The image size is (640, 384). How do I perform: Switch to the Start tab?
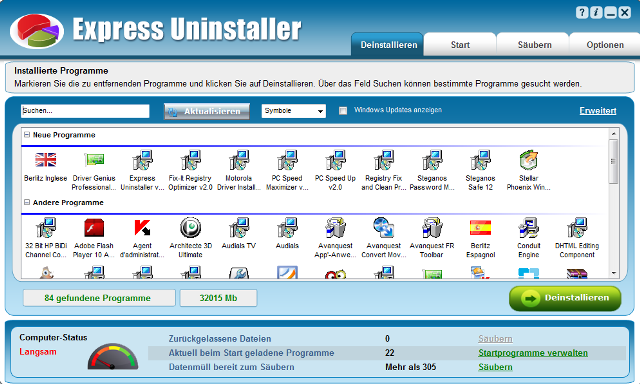point(460,44)
